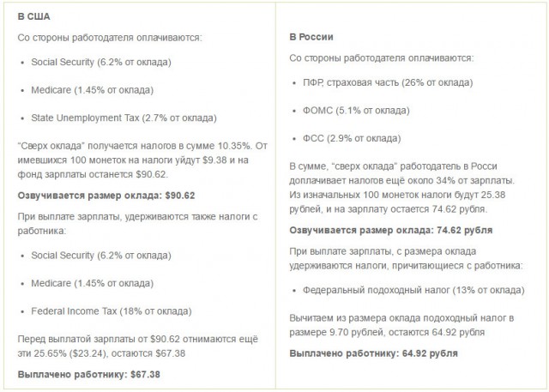Click the 'В США' heading
This screenshot has width=549, height=392.
point(34,16)
